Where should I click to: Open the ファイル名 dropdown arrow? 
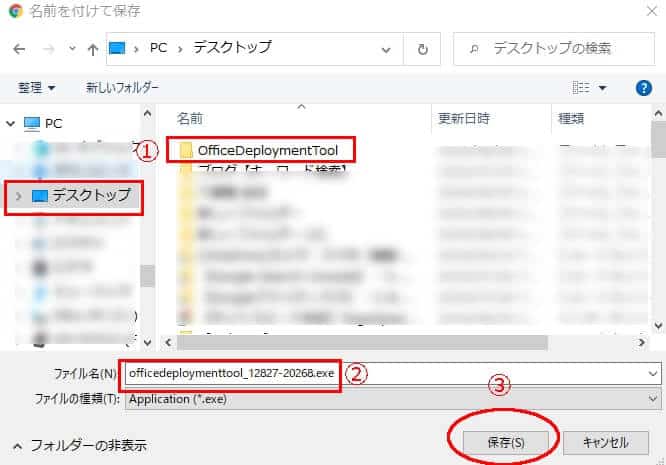tap(652, 374)
